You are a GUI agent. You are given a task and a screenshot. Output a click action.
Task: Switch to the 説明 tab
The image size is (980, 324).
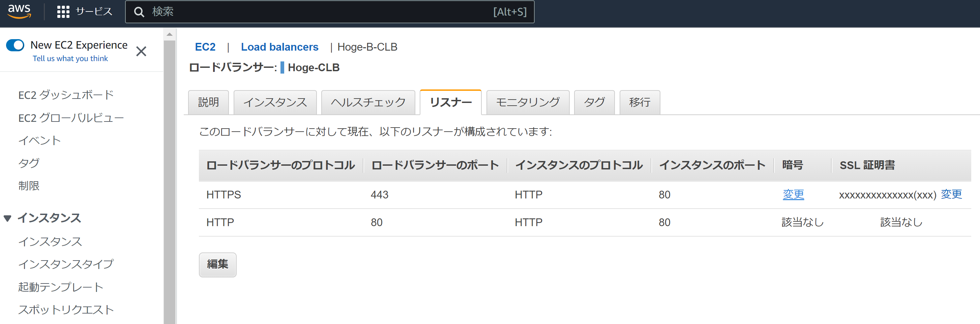[x=208, y=102]
